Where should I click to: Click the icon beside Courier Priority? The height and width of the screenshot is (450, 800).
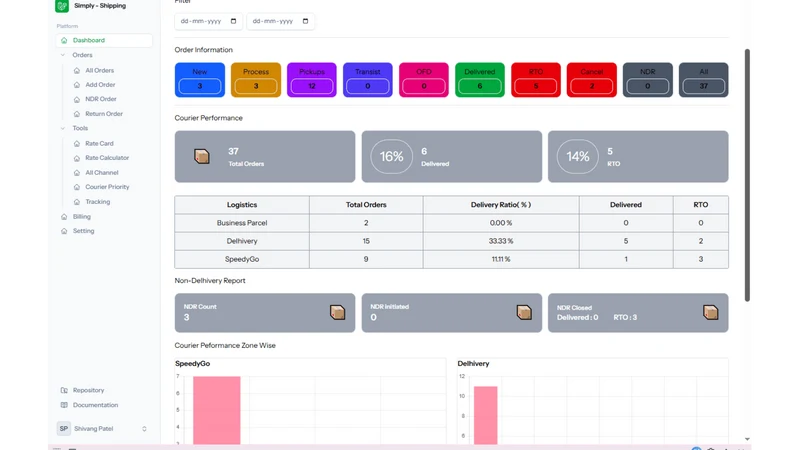point(77,187)
